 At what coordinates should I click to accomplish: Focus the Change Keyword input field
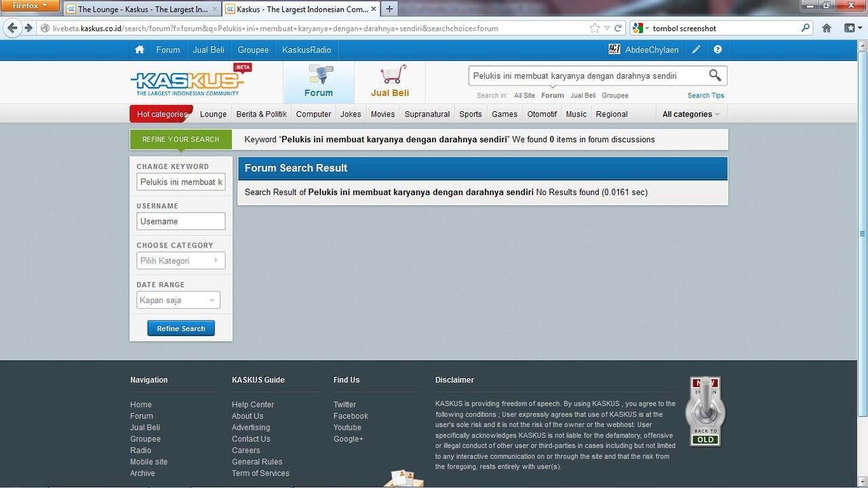pyautogui.click(x=181, y=182)
